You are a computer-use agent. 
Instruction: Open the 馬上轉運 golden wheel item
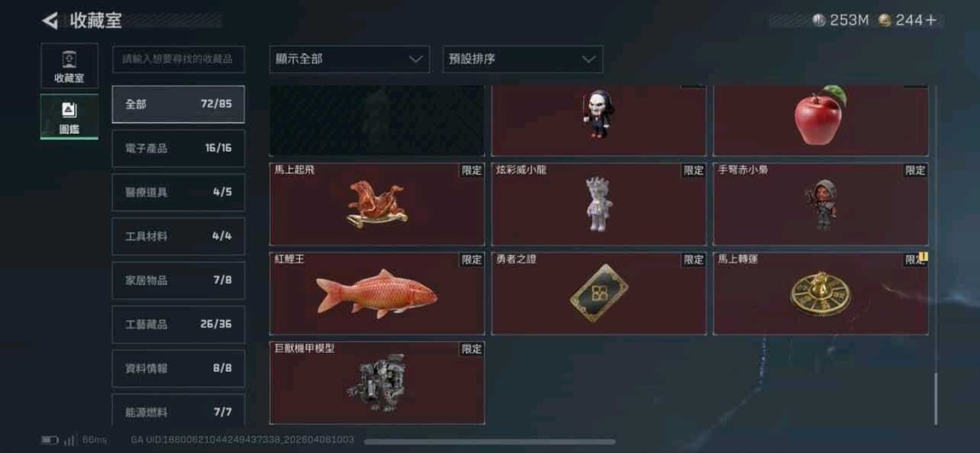pyautogui.click(x=821, y=293)
